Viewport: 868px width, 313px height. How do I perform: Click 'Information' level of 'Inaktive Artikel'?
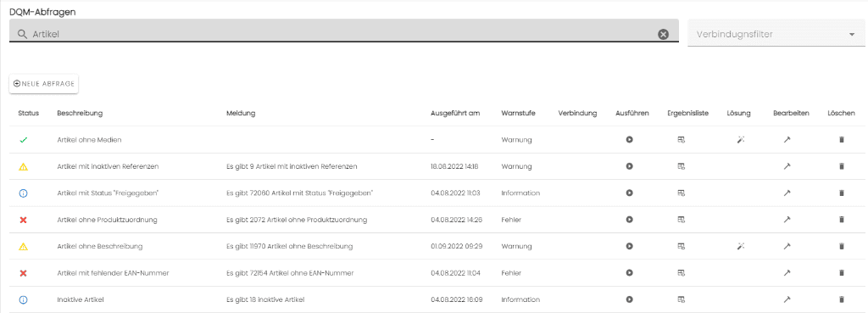(x=520, y=299)
